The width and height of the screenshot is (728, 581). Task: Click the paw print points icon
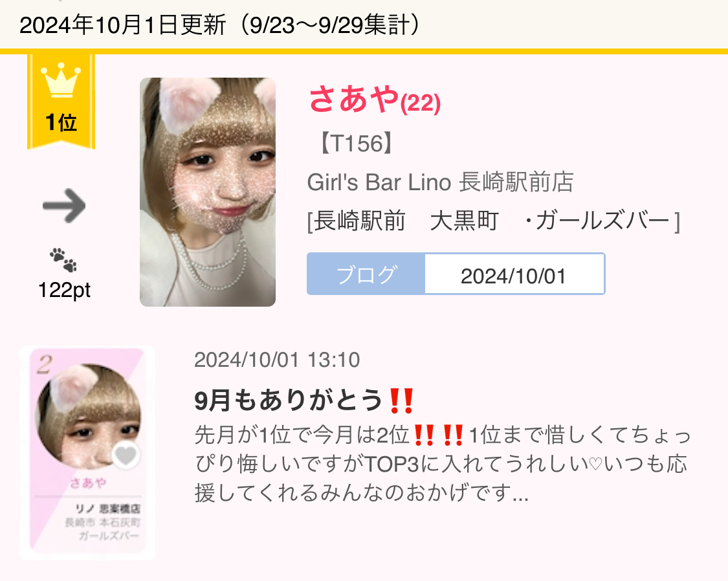[x=63, y=260]
